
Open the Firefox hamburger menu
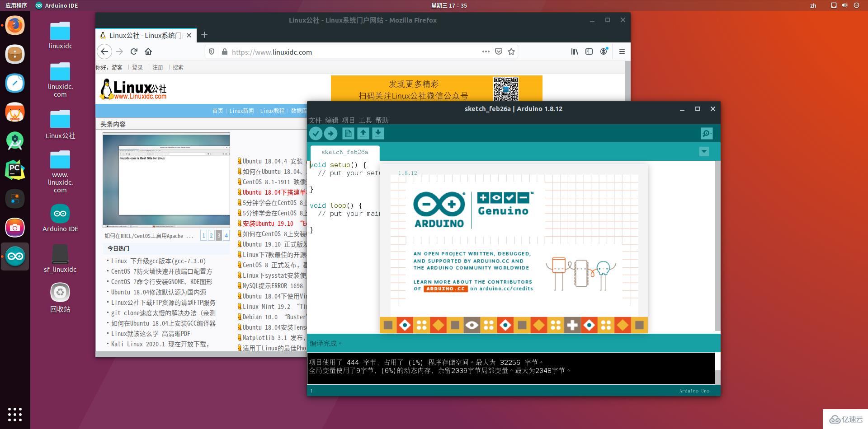(622, 51)
